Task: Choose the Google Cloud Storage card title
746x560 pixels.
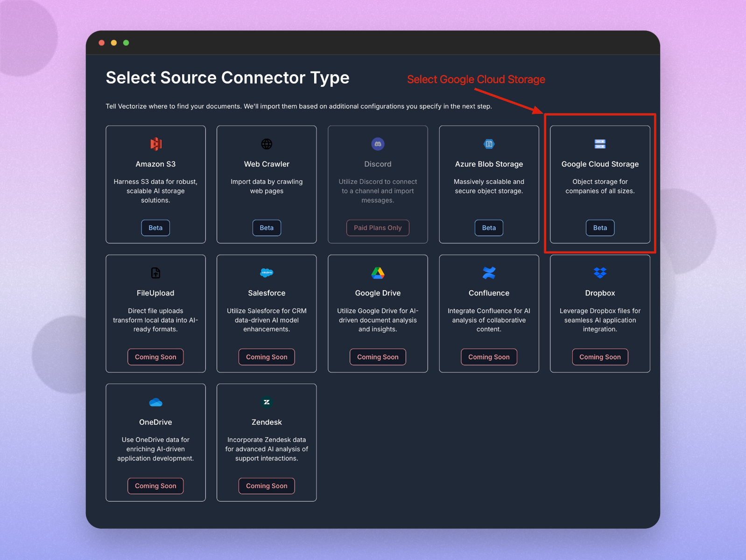Action: [x=600, y=164]
